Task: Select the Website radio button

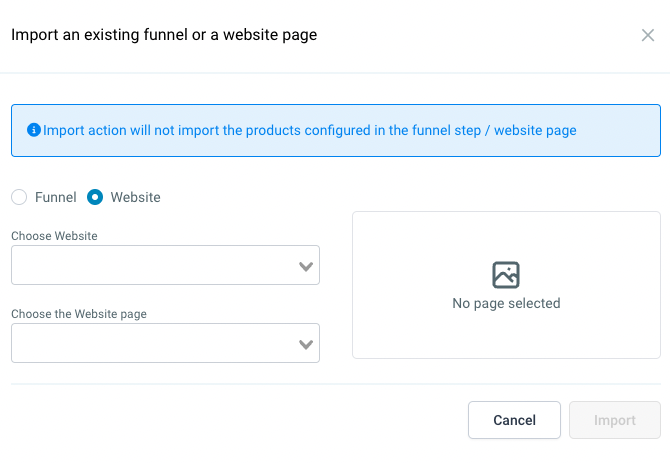Action: click(x=95, y=197)
